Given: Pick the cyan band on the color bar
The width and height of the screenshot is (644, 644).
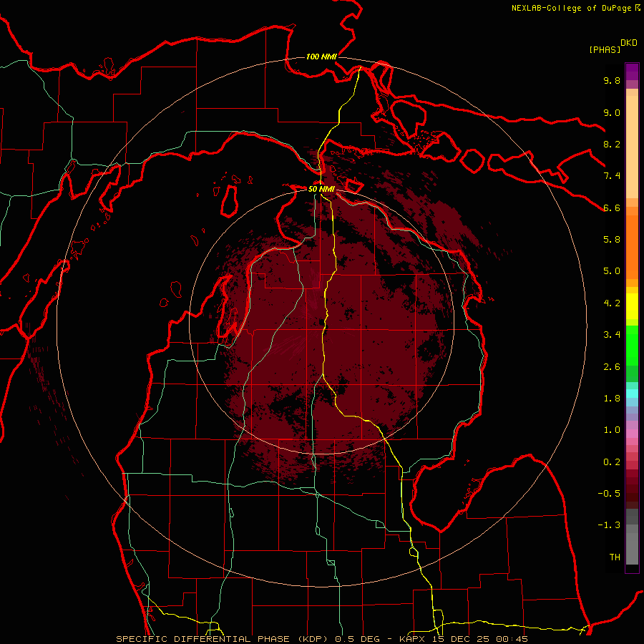Looking at the screenshot, I should pyautogui.click(x=632, y=394).
